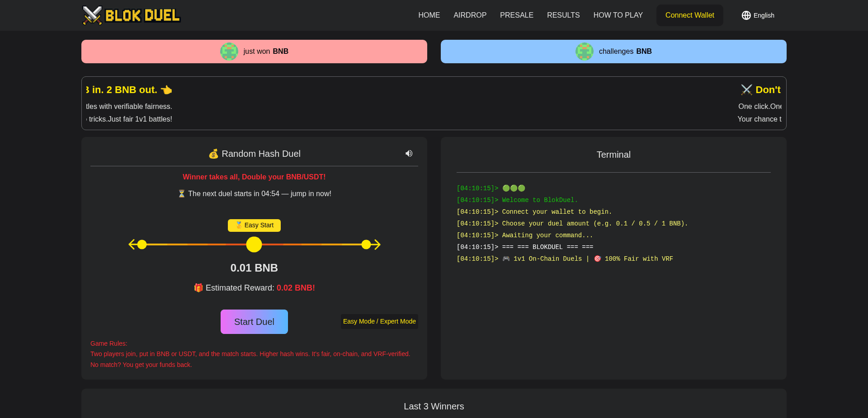
Task: Click the gift icon next to Estimated Reward
Action: pyautogui.click(x=198, y=288)
